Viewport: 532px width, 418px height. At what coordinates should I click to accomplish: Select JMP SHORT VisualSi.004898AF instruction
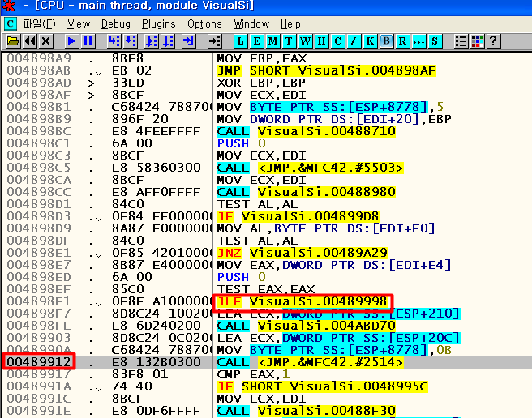pos(326,70)
